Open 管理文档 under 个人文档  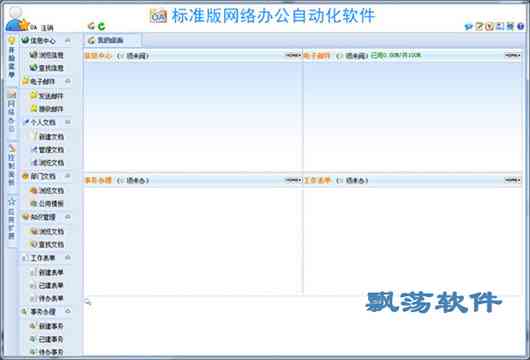coord(47,149)
